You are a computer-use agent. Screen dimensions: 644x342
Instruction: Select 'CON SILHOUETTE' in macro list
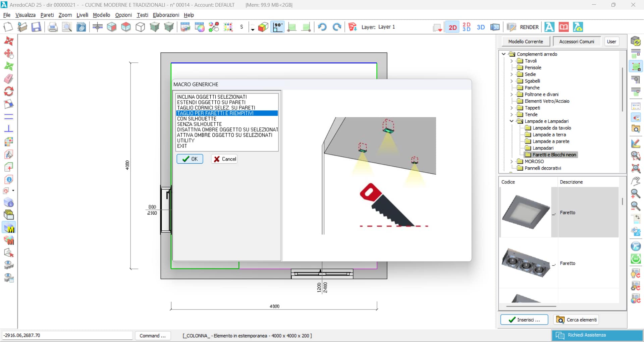227,119
